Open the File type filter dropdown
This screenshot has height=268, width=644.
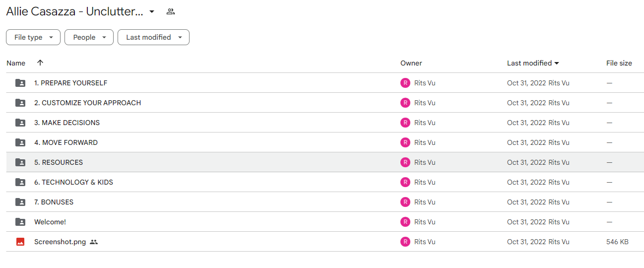coord(33,37)
